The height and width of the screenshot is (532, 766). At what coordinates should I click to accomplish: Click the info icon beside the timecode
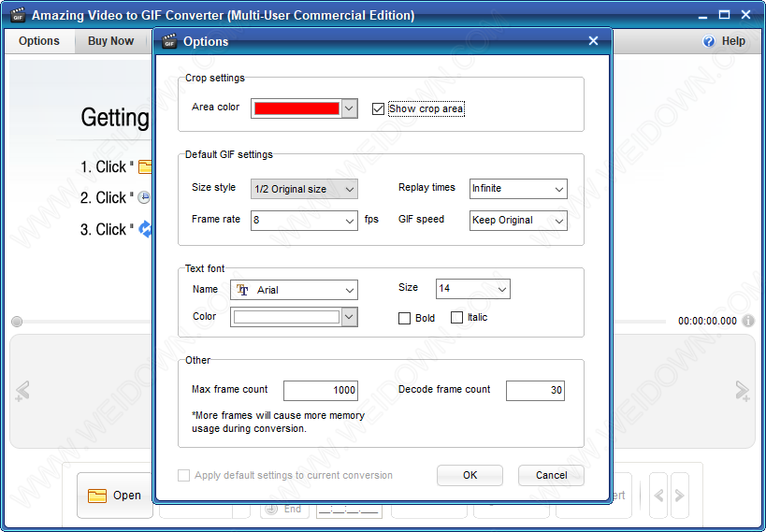[748, 321]
